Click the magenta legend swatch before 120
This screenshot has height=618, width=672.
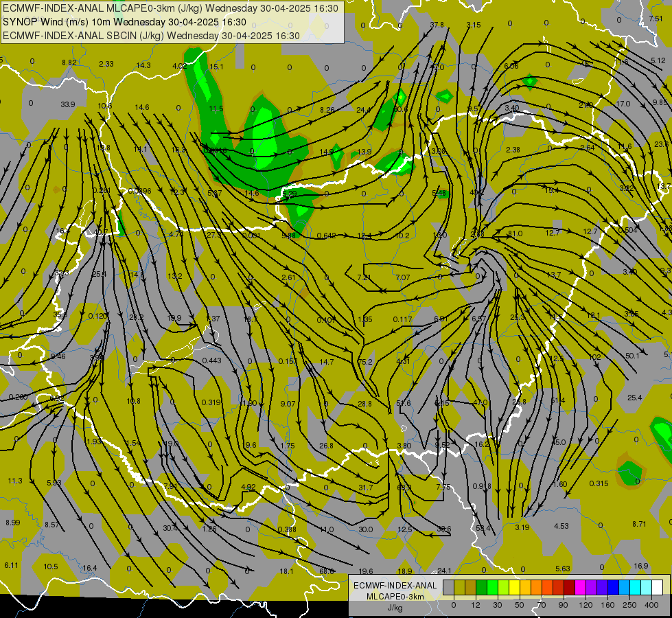click(x=581, y=587)
